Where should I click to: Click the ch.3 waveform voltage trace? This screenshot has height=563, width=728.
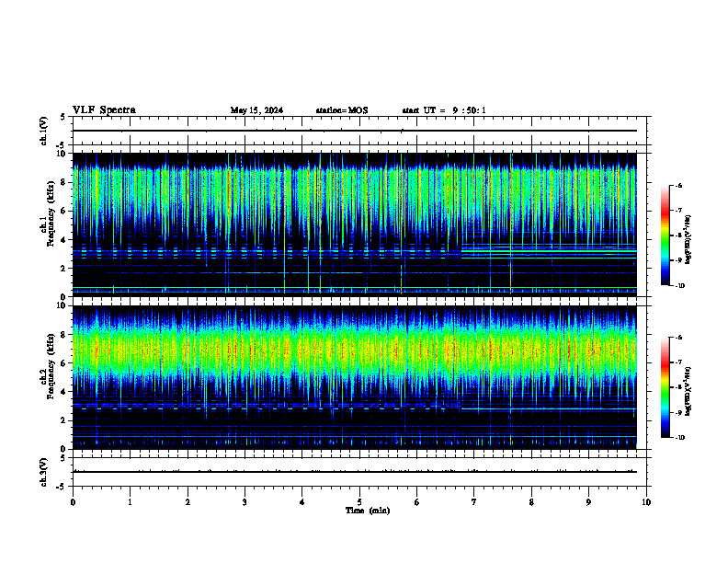coord(355,472)
